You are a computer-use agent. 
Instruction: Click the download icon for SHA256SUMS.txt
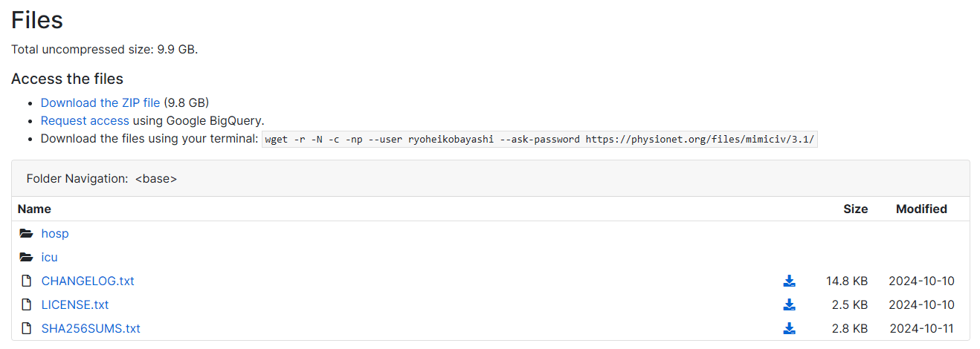(x=789, y=328)
